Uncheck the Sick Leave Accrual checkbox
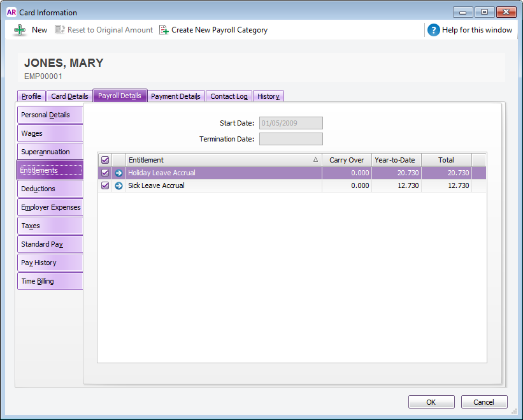The height and width of the screenshot is (420, 523). pos(105,185)
